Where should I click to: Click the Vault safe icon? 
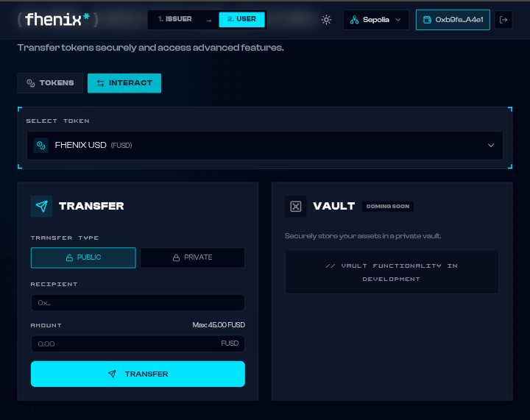coord(296,206)
